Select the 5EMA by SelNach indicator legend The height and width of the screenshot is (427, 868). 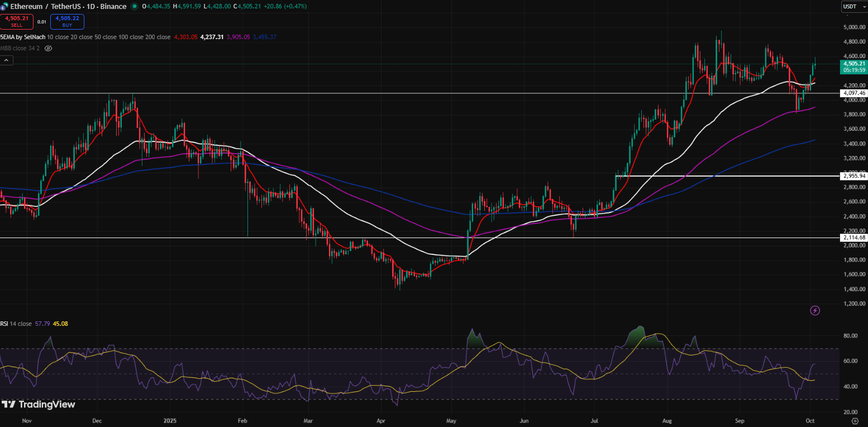[21, 37]
